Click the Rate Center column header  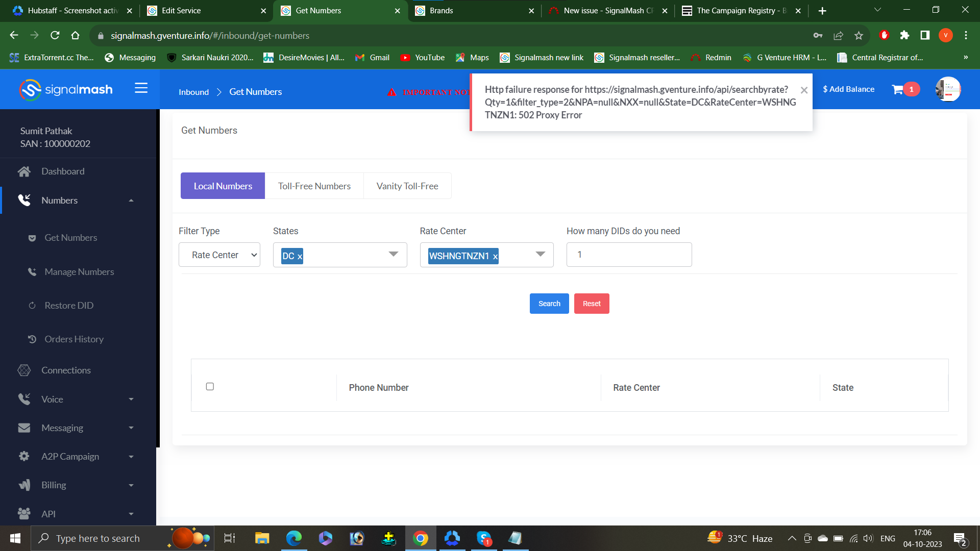(636, 388)
